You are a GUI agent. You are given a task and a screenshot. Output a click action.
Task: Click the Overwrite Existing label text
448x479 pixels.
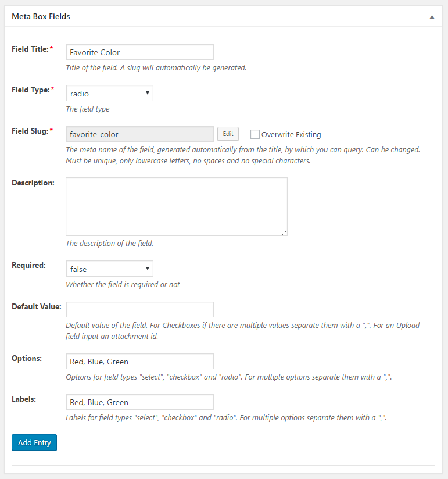pos(291,135)
